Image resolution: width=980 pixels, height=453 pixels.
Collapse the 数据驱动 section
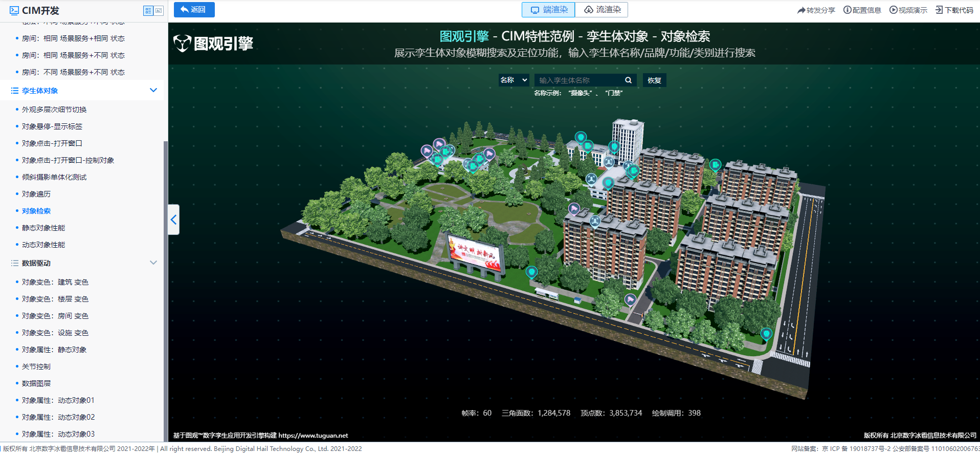click(x=153, y=263)
